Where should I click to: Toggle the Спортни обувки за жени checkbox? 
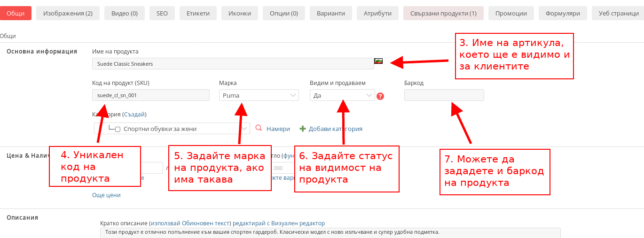point(118,129)
